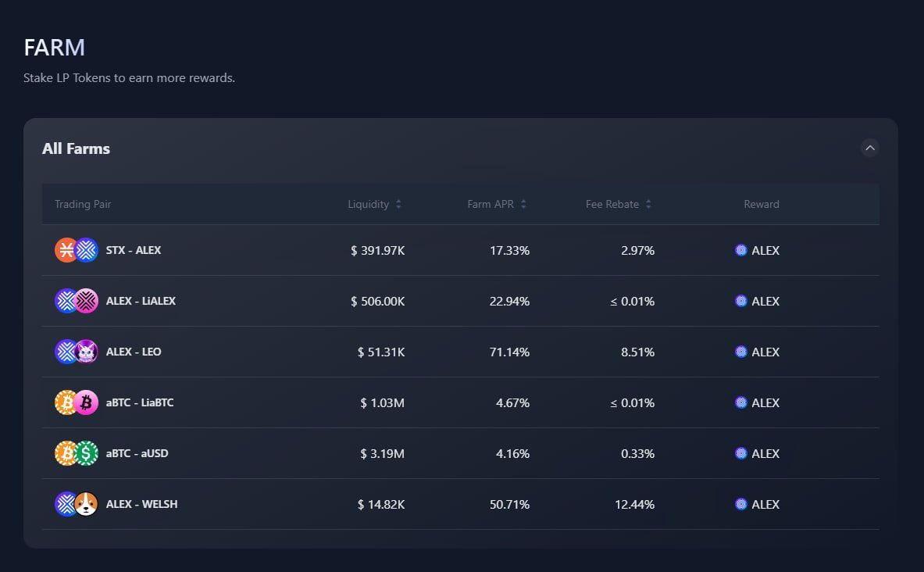Click the aBTC icon in aBTC - aUSD row

pos(66,453)
